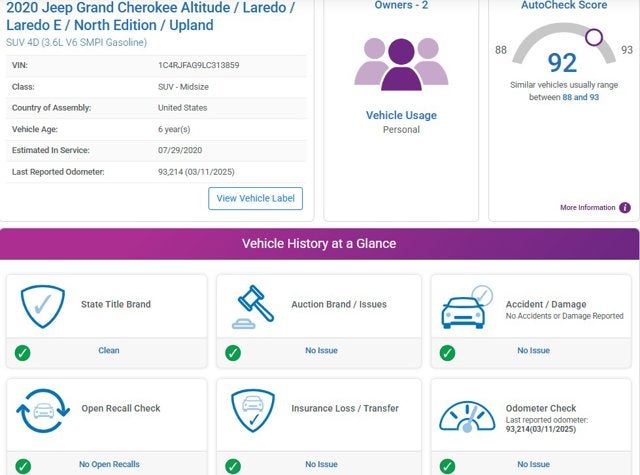Click Last reported odometer text in Odometer Check card
640x475 pixels.
tap(547, 420)
